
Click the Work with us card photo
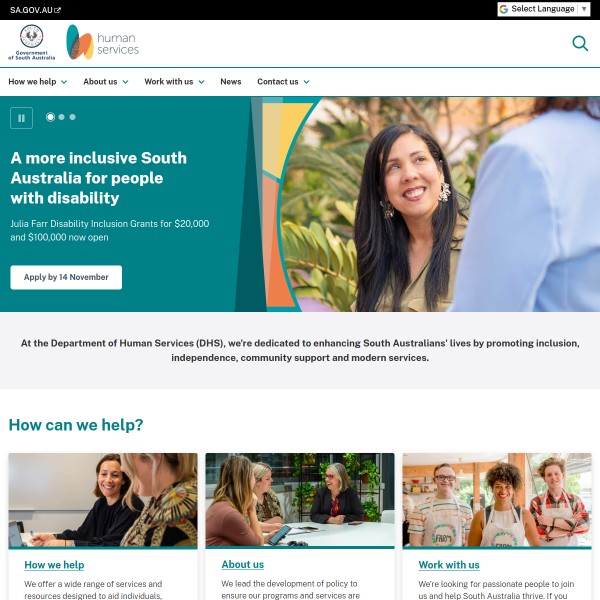point(497,500)
